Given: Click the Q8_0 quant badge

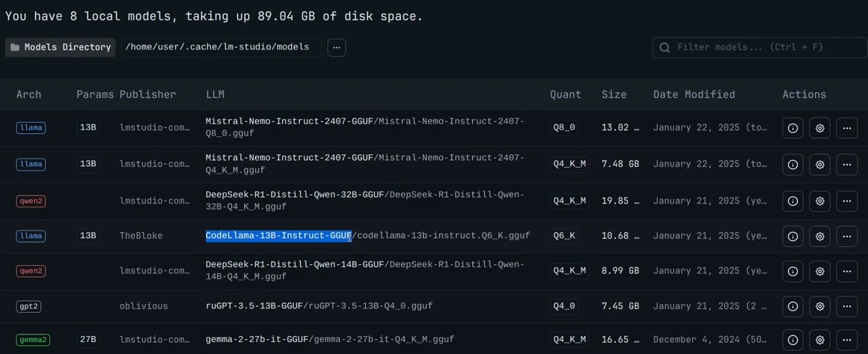Looking at the screenshot, I should click(564, 128).
